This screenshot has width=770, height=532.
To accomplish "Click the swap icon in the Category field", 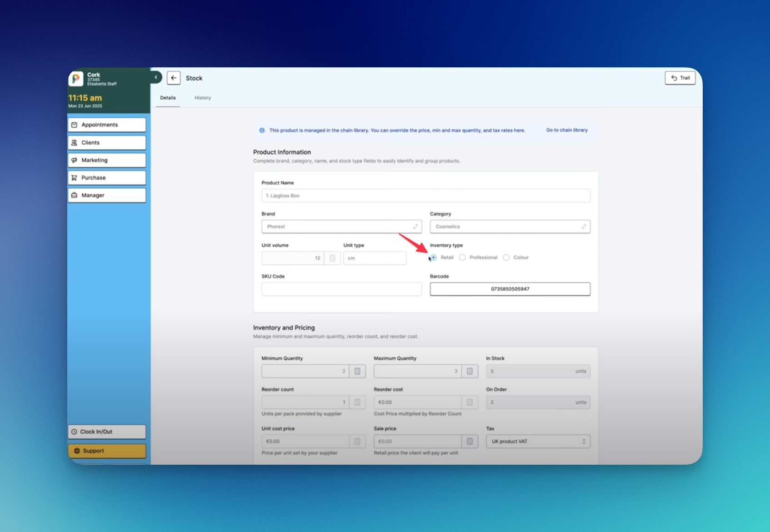I will click(584, 226).
